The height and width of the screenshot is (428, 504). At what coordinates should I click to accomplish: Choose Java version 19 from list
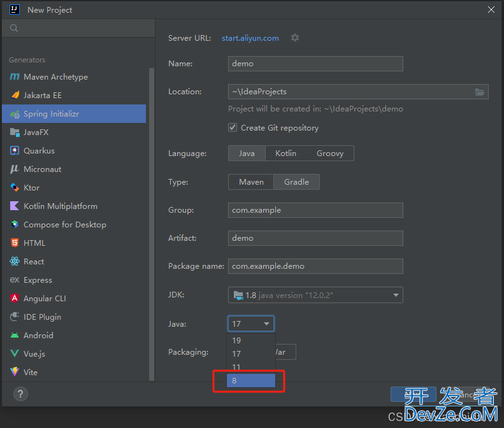pyautogui.click(x=251, y=340)
